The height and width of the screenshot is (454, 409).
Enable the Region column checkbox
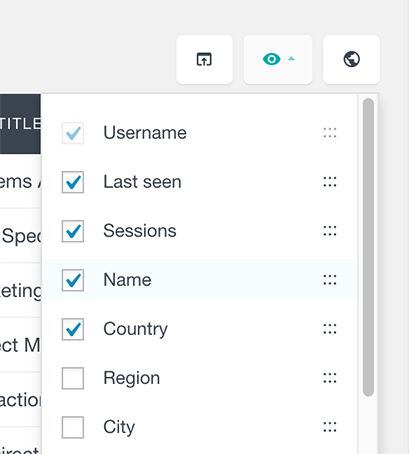pyautogui.click(x=73, y=378)
